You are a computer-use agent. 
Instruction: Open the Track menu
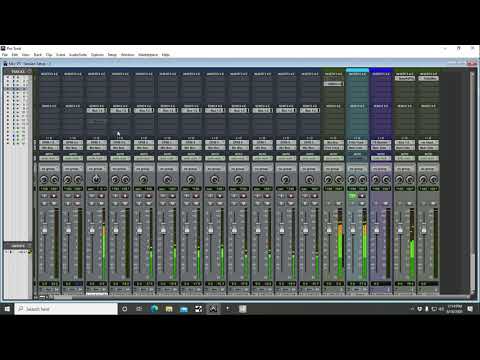tap(38, 55)
